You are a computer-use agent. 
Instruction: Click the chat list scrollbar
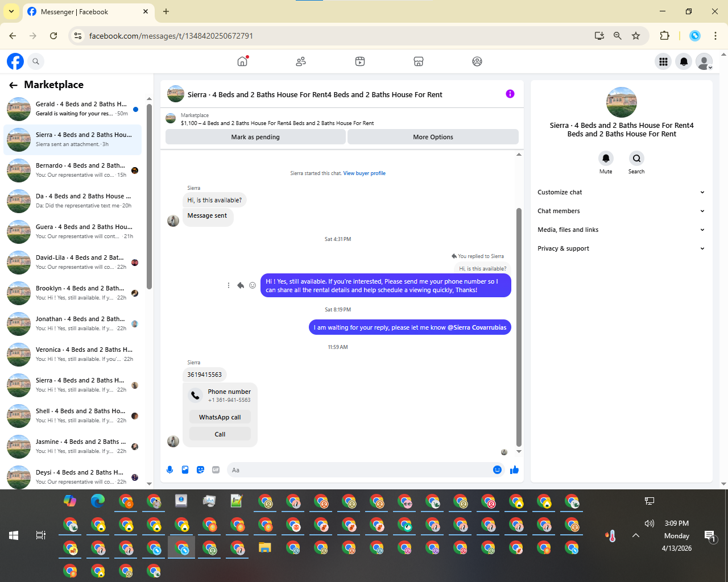[149, 196]
